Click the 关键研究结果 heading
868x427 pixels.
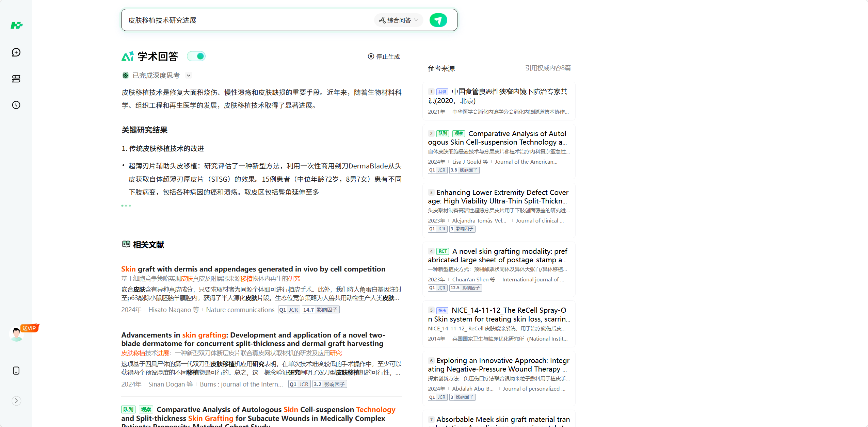[145, 130]
